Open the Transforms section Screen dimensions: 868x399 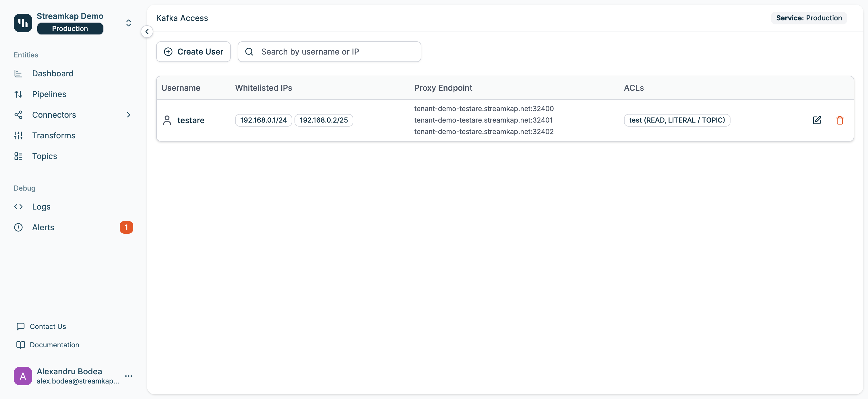[x=54, y=135]
